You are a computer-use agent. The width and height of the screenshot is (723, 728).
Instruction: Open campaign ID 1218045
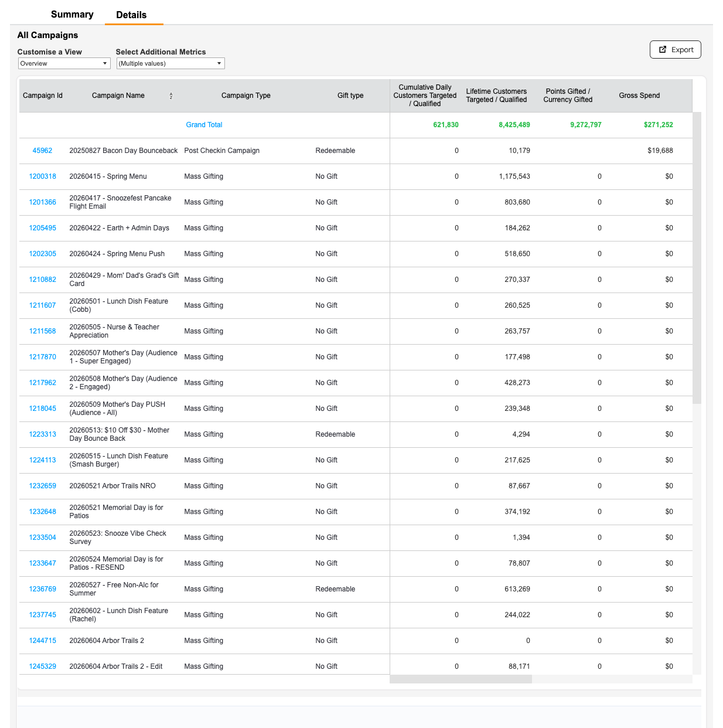point(43,409)
